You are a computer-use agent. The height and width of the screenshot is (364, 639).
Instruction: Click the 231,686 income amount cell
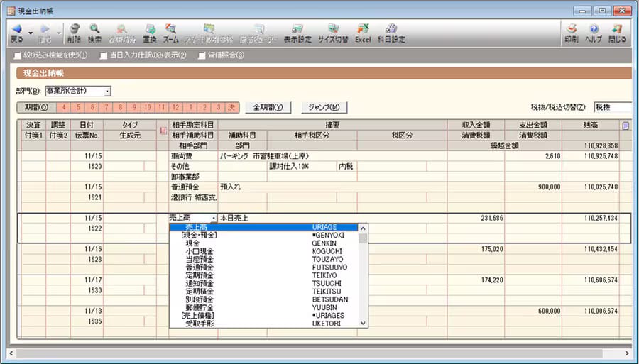(476, 219)
